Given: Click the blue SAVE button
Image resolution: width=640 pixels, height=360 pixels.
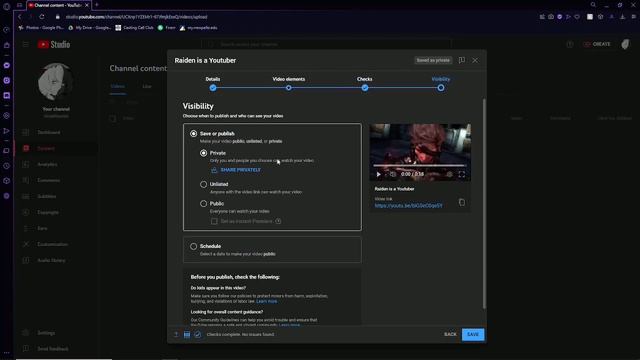Looking at the screenshot, I should click(473, 334).
